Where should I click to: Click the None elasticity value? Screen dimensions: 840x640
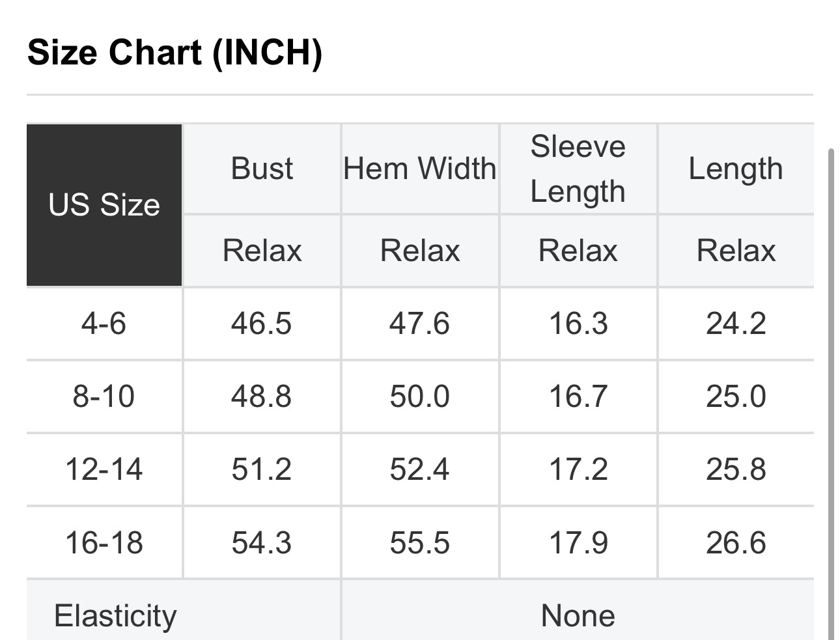click(x=578, y=615)
